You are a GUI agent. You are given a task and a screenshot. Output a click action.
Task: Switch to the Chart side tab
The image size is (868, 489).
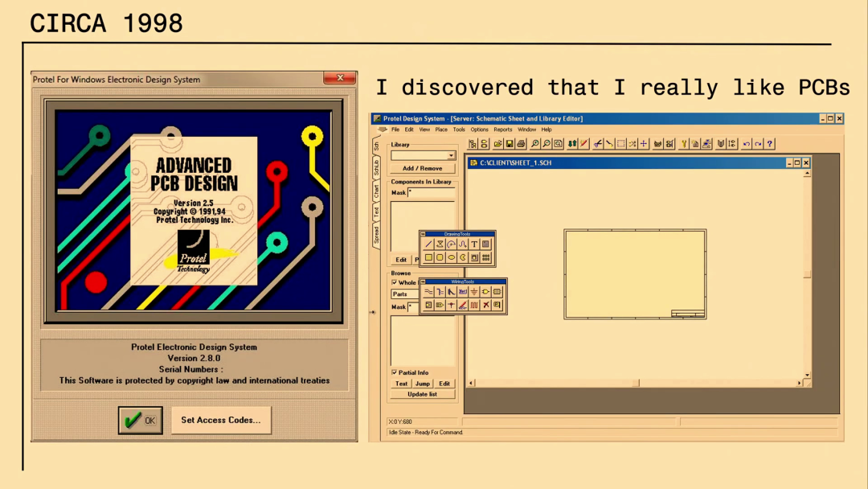(x=376, y=191)
